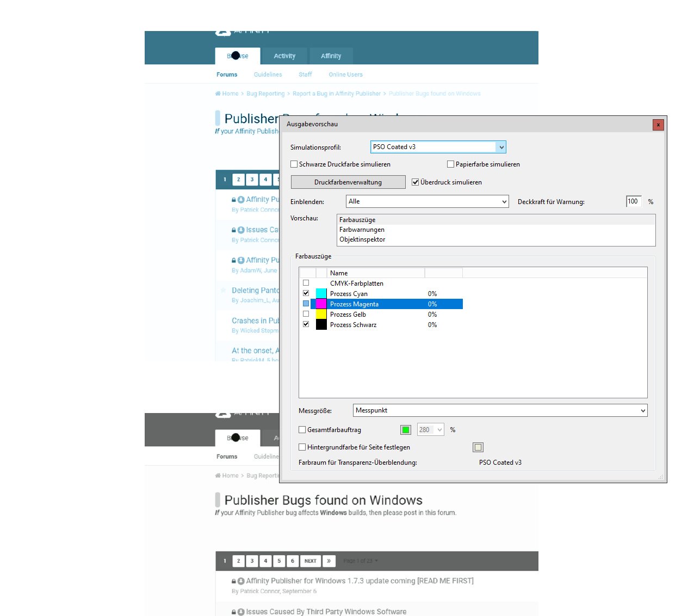
Task: Click the magenta swatch of Prozess Magenta
Action: [321, 304]
